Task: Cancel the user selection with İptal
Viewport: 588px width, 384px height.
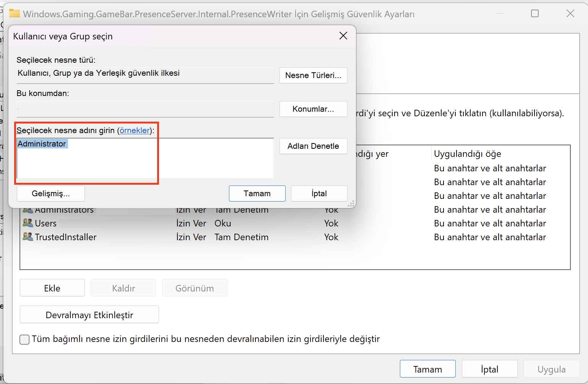Action: click(x=319, y=194)
